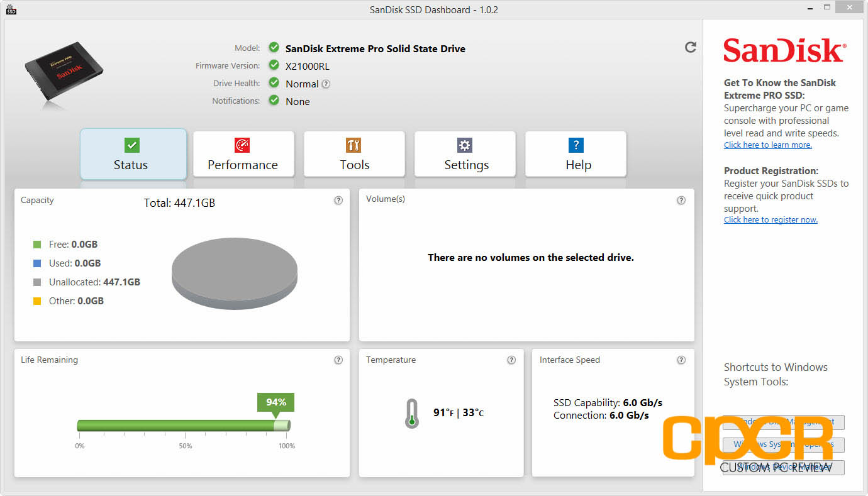Click the Capacity panel help icon
This screenshot has width=868, height=496.
click(x=338, y=201)
